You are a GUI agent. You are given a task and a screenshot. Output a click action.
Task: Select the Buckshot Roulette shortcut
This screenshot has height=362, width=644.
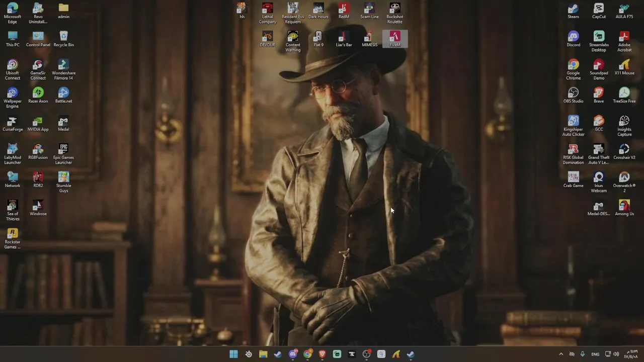coord(394,13)
